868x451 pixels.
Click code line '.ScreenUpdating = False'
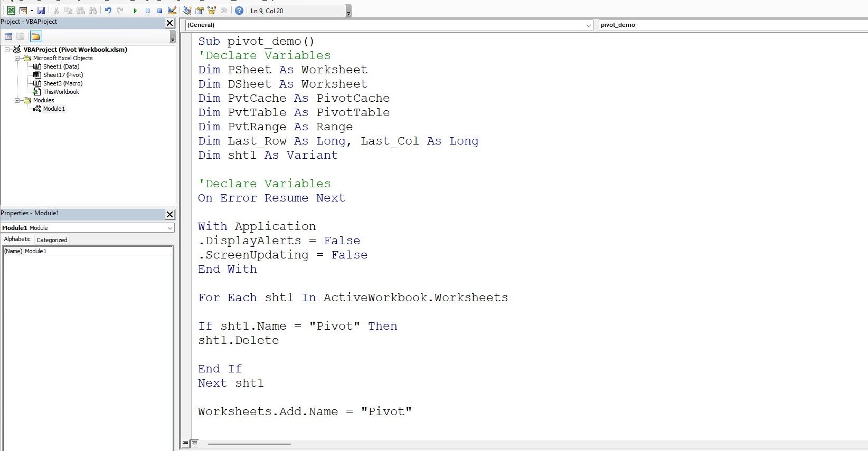[282, 255]
